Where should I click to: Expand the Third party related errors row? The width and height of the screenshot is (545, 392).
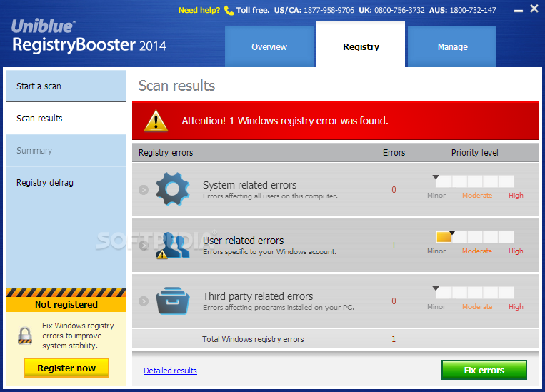pos(144,301)
